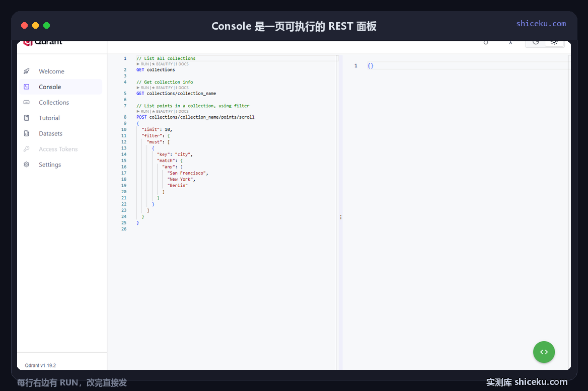Click the "New York" value
588x391 pixels.
click(x=180, y=179)
